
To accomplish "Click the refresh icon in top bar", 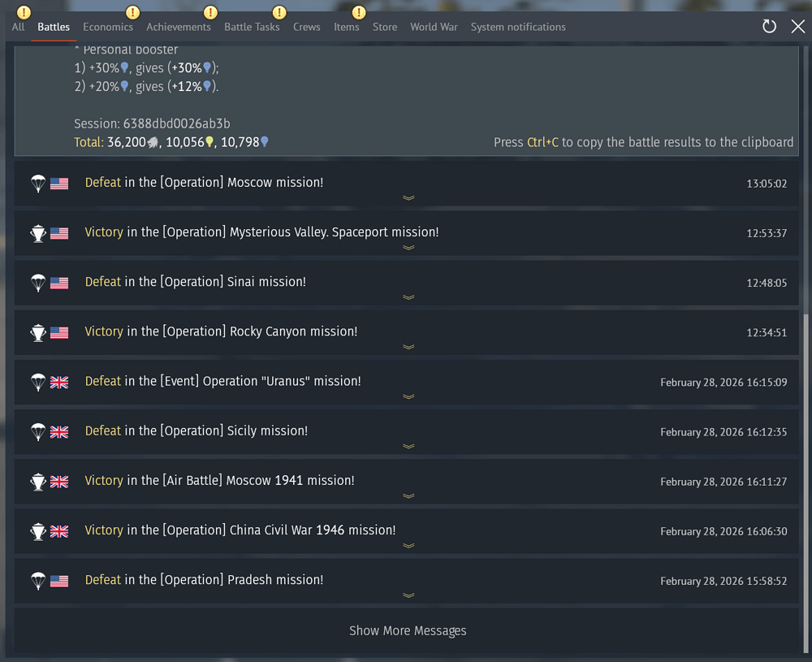I will (x=769, y=27).
